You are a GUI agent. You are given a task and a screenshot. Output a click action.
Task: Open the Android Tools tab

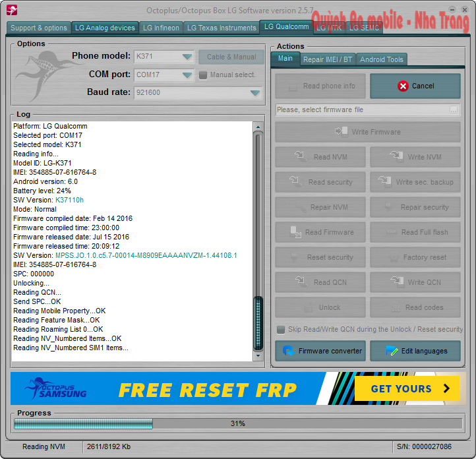pyautogui.click(x=382, y=59)
